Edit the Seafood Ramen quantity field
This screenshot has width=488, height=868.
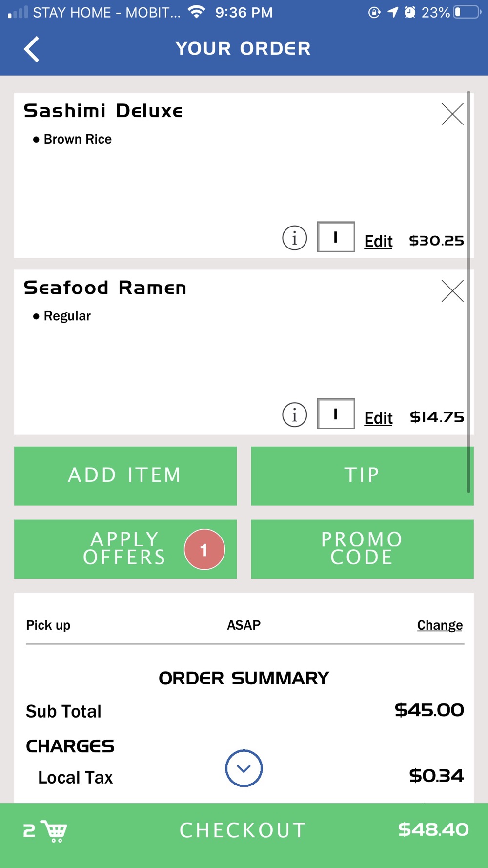pos(336,414)
